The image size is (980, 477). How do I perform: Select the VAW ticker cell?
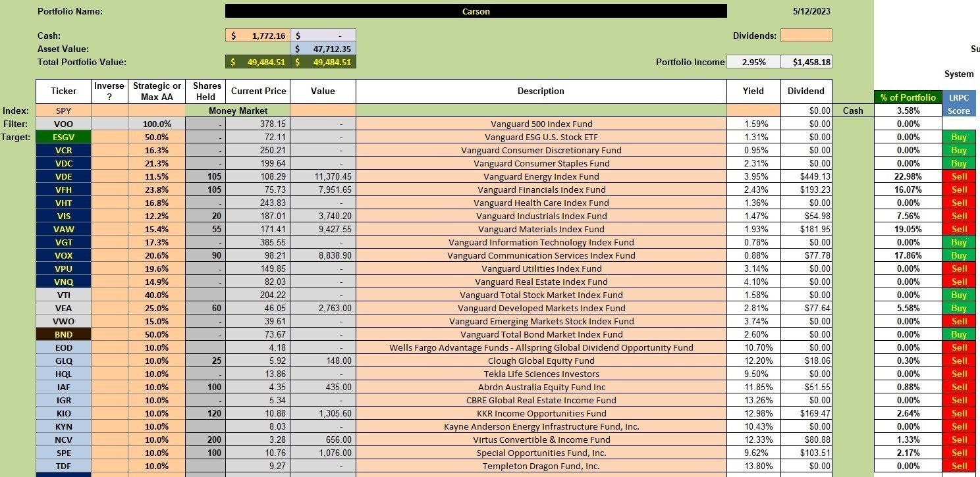[x=63, y=229]
